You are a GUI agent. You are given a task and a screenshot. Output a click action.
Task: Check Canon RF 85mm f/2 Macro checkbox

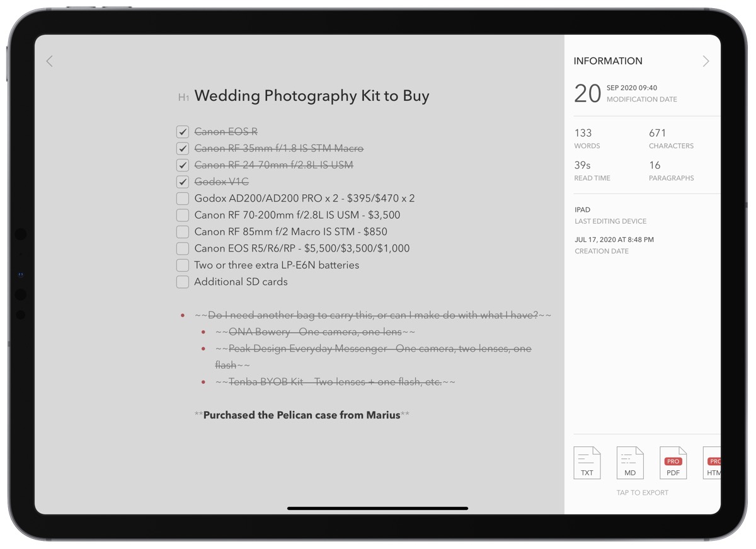(x=183, y=232)
